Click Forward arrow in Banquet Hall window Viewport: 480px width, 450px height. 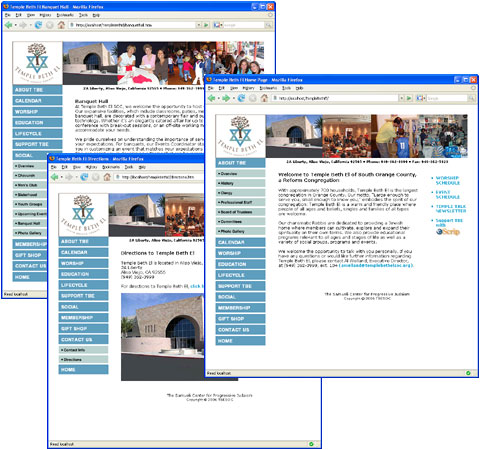pyautogui.click(x=23, y=25)
